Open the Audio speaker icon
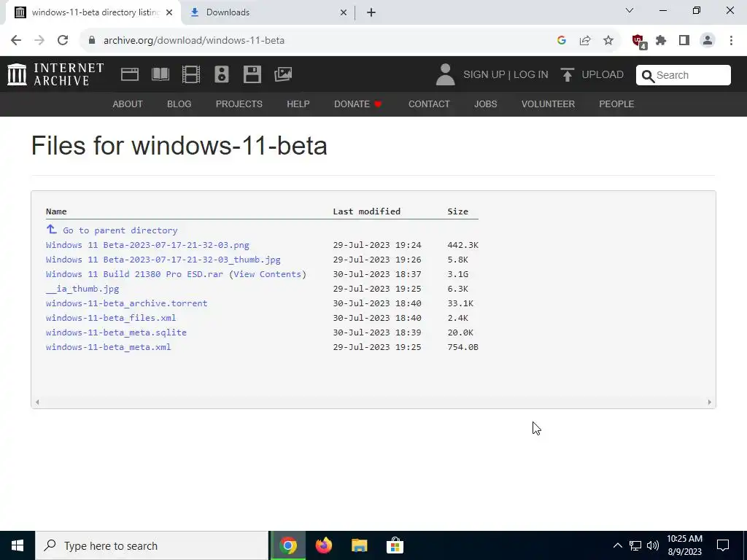 click(x=222, y=74)
